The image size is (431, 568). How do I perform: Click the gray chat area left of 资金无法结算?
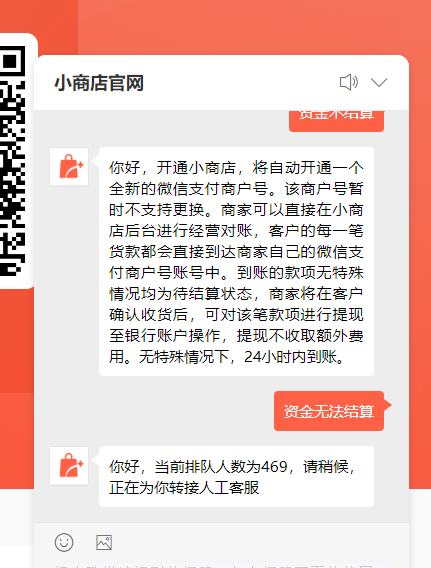[x=154, y=411]
